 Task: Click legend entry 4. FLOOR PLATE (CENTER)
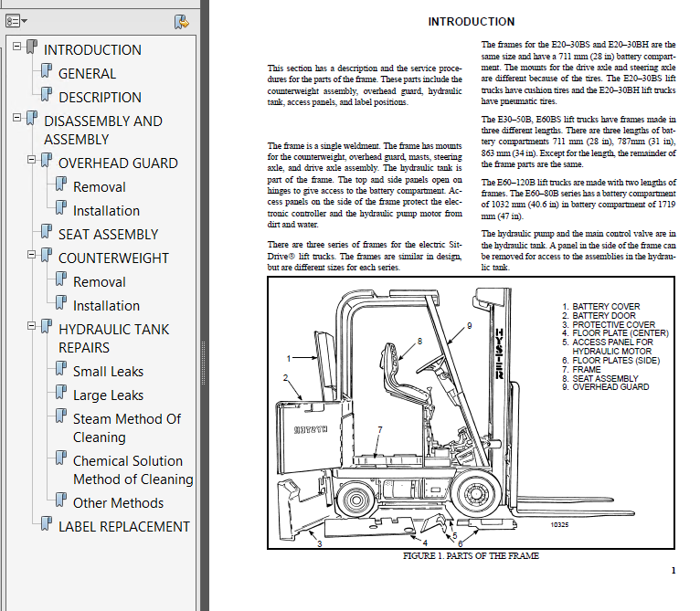tap(615, 333)
